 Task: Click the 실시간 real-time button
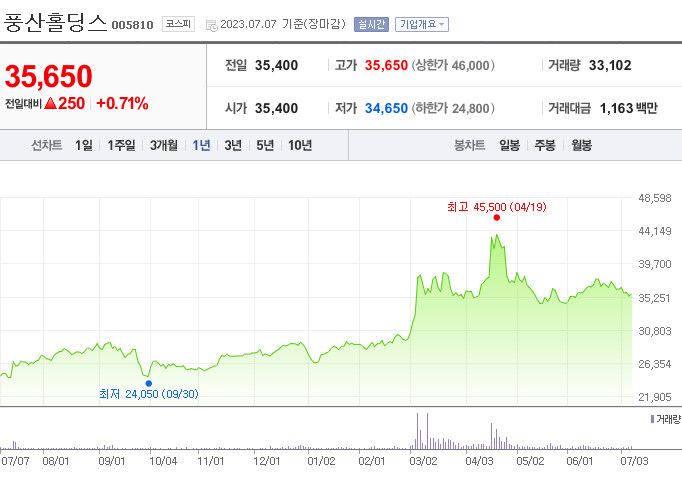tap(371, 24)
